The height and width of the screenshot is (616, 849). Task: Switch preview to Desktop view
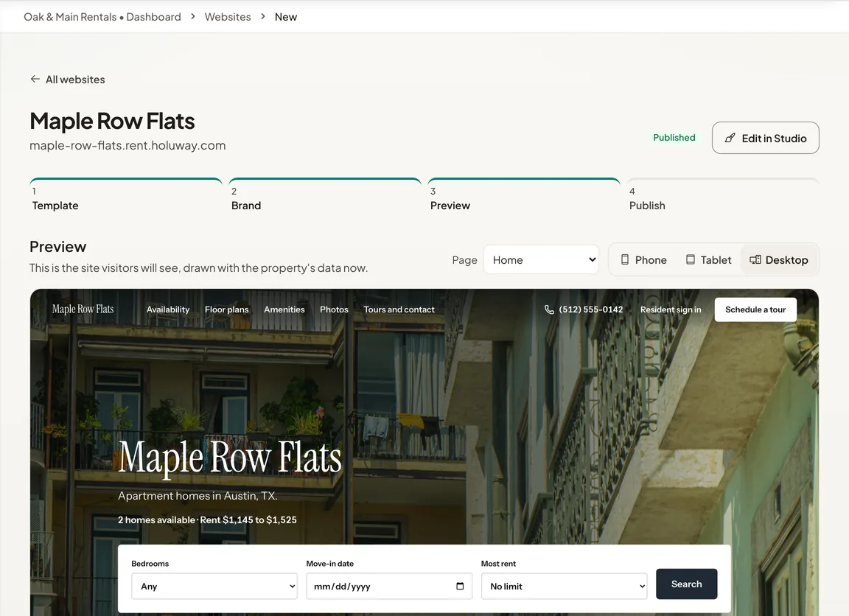[778, 260]
